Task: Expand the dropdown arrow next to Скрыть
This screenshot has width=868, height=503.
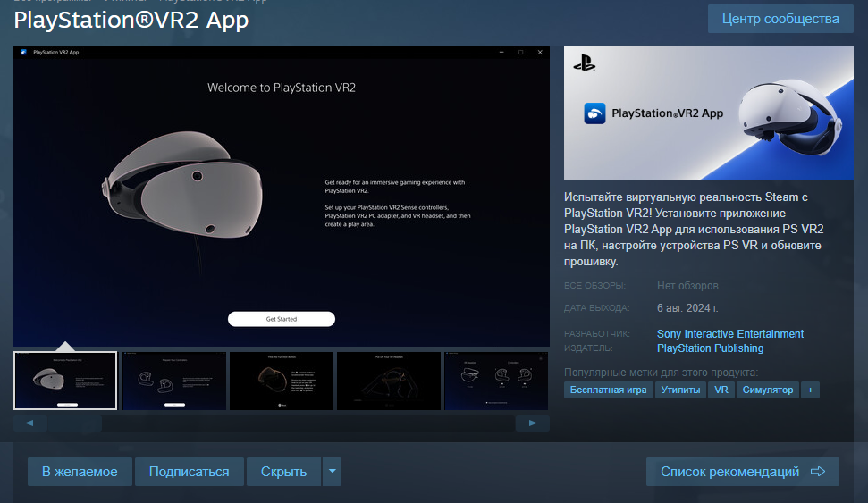Action: 333,472
